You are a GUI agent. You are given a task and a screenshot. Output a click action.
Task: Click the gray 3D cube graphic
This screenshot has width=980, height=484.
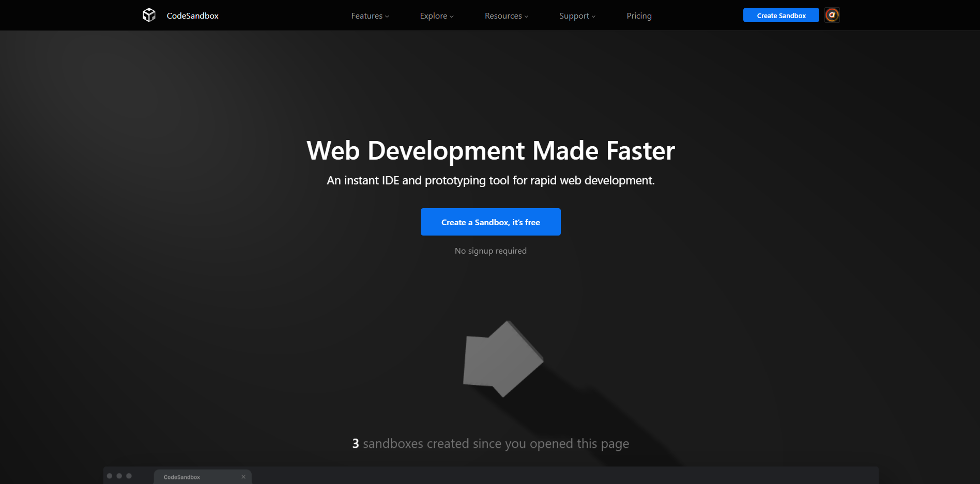tap(502, 360)
